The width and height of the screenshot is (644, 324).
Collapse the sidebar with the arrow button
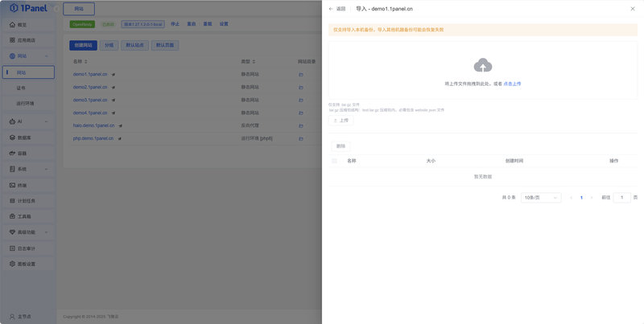[56, 9]
